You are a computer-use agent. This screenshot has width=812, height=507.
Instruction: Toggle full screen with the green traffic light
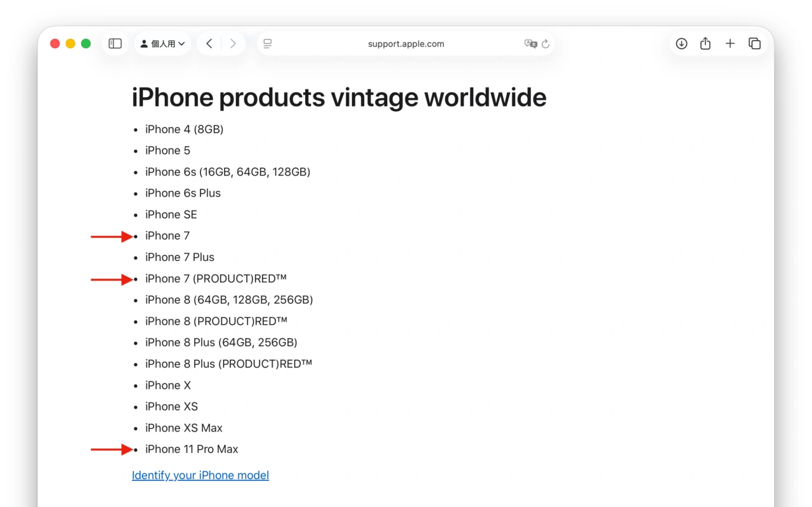pyautogui.click(x=86, y=43)
